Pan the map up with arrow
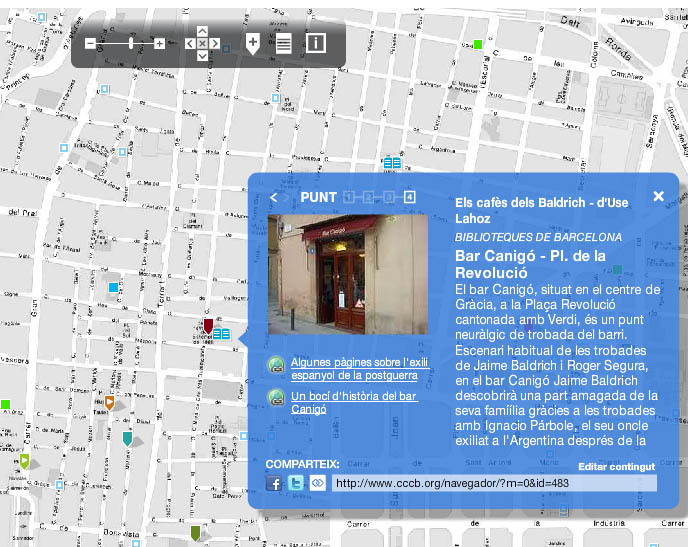The width and height of the screenshot is (688, 547). pos(203,31)
